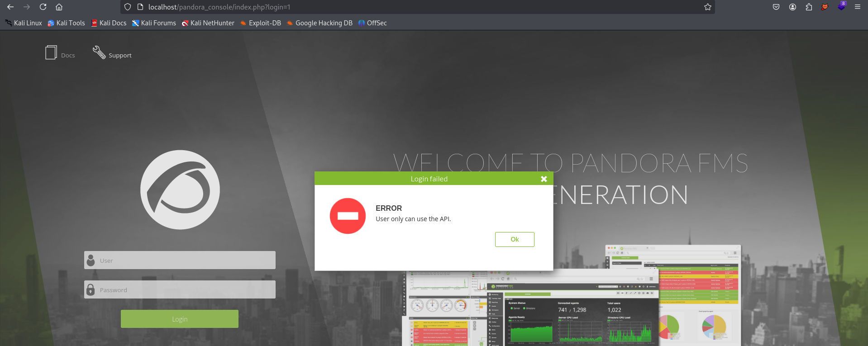Open the purple extension with badge 8

(841, 6)
